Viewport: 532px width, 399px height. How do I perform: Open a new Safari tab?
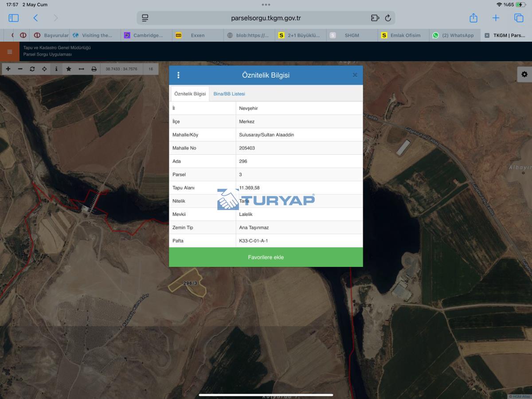point(496,18)
